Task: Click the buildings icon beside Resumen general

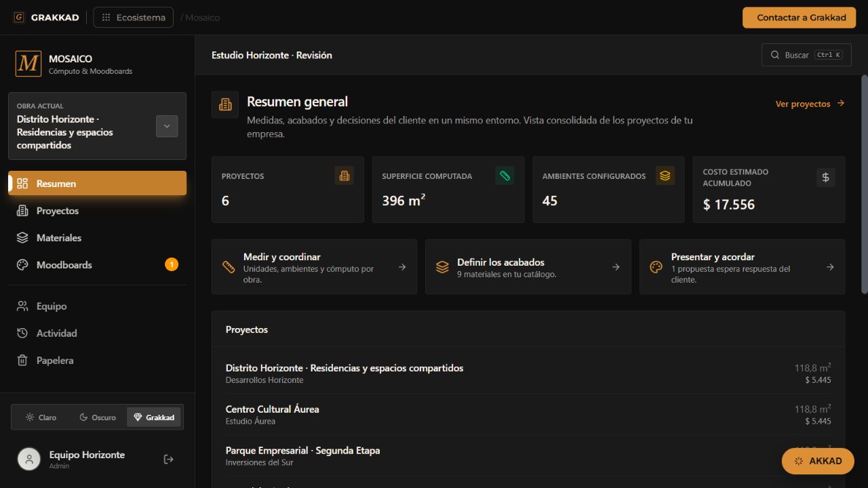Action: point(225,104)
